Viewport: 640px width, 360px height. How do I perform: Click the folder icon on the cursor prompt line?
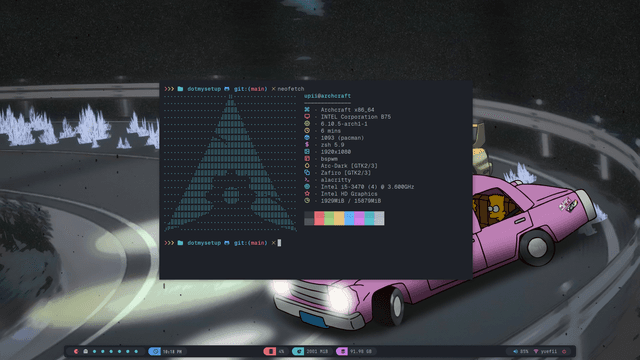(180, 243)
